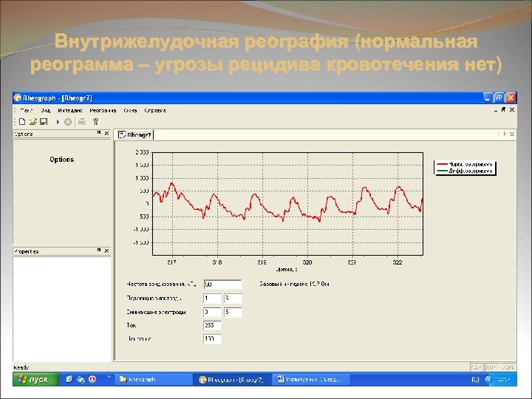The image size is (532, 399).
Task: Close the Rheogr7 tab with small X
Action: click(x=512, y=134)
